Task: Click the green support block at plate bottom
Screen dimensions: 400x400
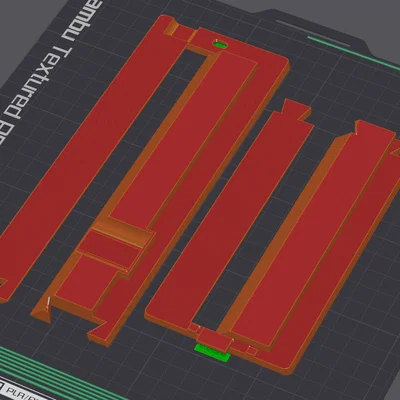Action: point(212,353)
